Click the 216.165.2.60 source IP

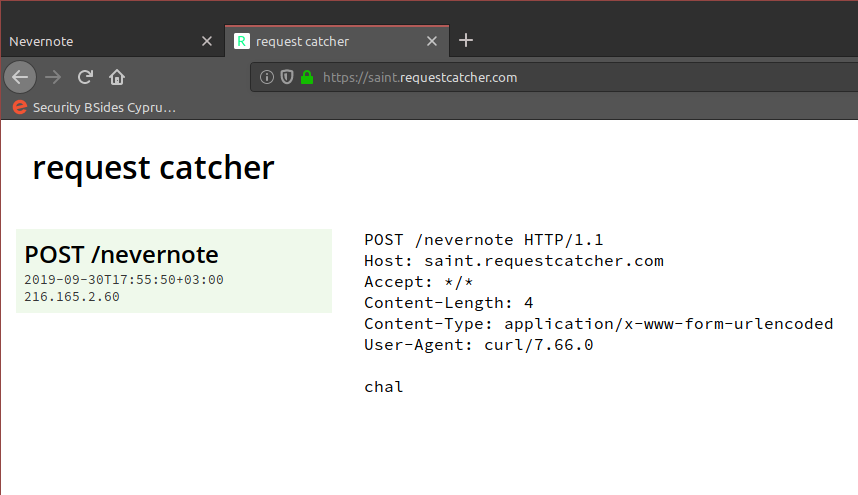pos(72,297)
